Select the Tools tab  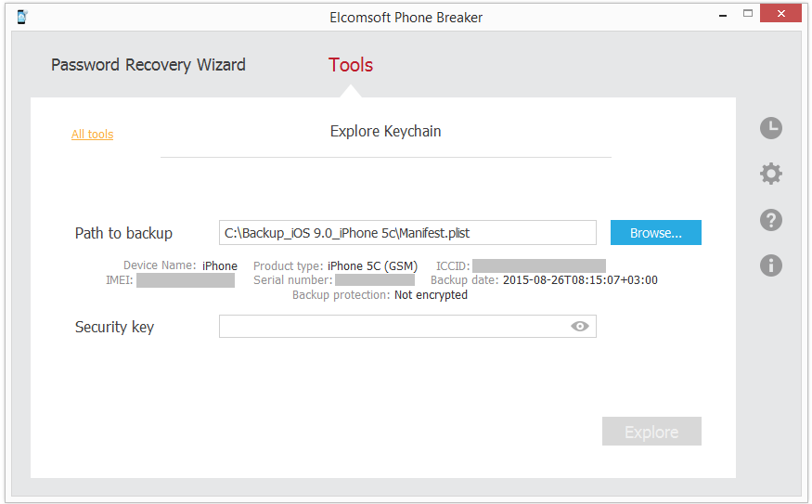351,65
